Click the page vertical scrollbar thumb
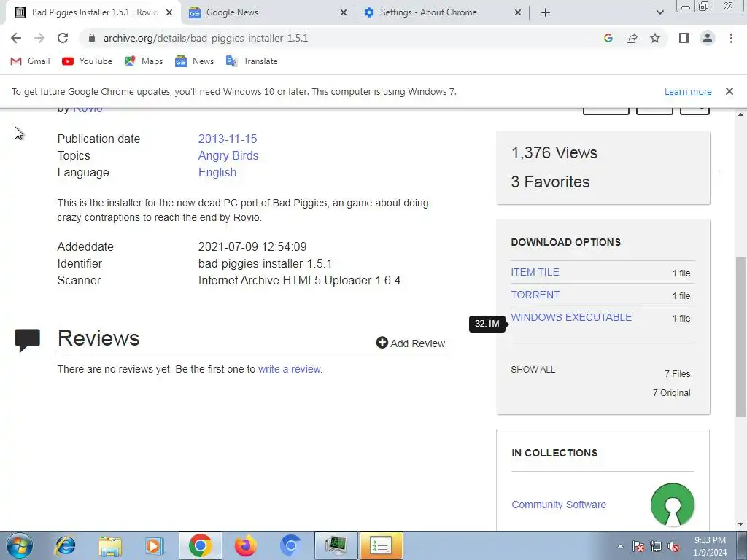The image size is (747, 560). [740, 337]
